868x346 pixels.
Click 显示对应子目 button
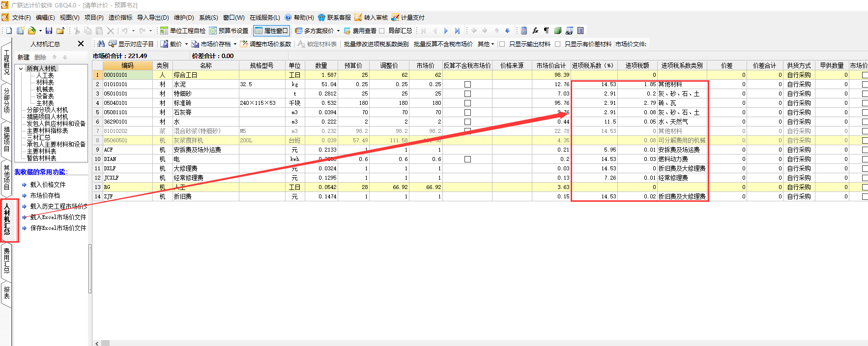click(131, 44)
